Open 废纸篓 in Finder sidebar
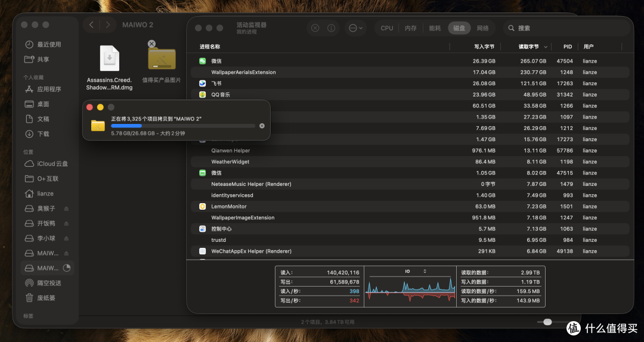The height and width of the screenshot is (342, 644). point(45,298)
